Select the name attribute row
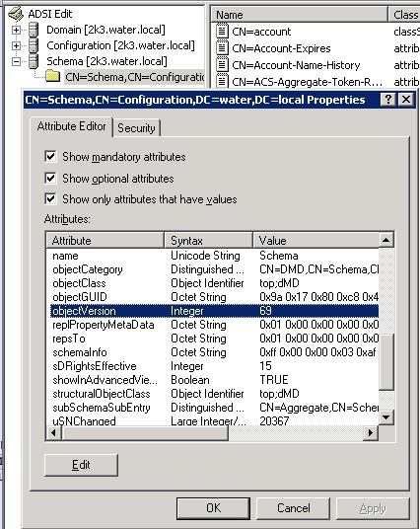The image size is (420, 529). tap(214, 256)
